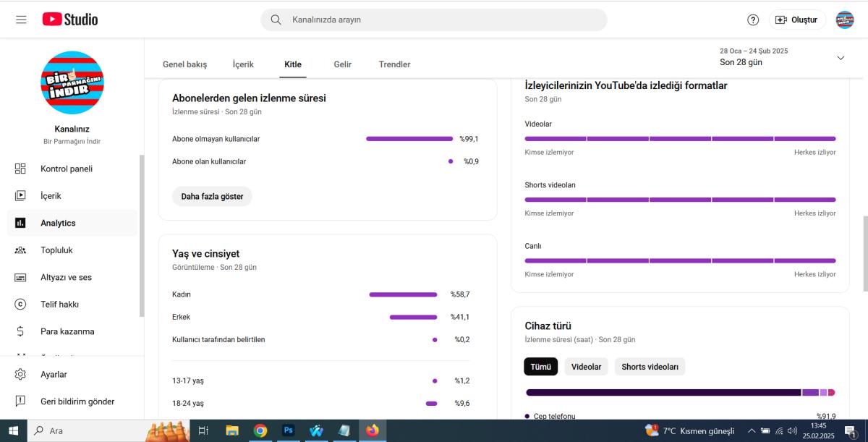Click the İçerik sidebar icon
Screen dimensions: 868x442
[x=20, y=195]
